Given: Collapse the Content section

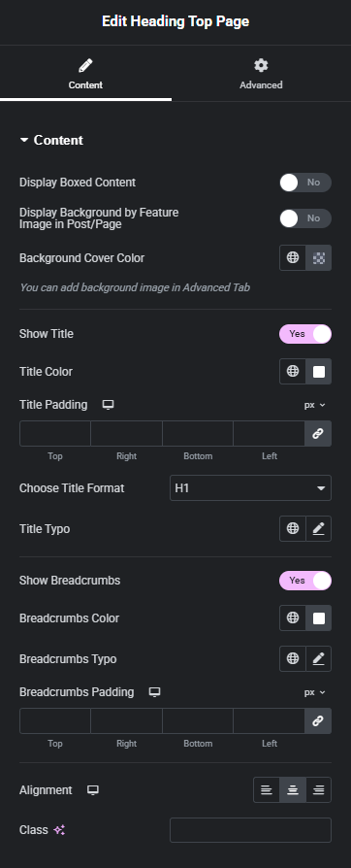Looking at the screenshot, I should point(51,140).
